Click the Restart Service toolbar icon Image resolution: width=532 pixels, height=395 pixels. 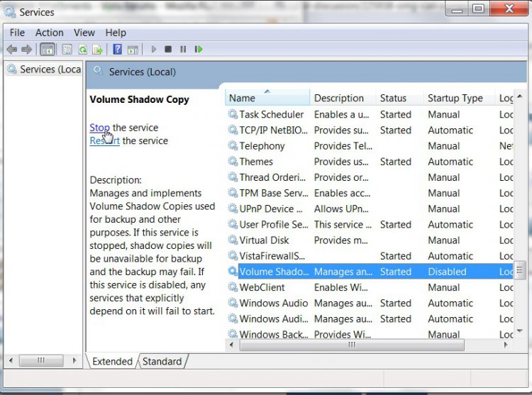pyautogui.click(x=199, y=50)
